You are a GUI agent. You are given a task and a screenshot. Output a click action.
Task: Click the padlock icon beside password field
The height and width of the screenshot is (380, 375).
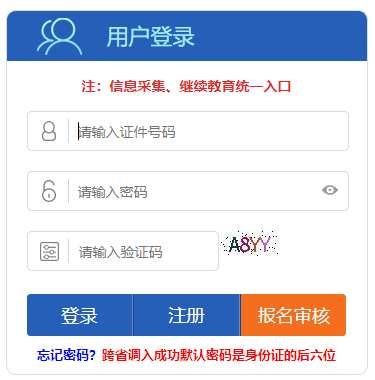(x=49, y=191)
